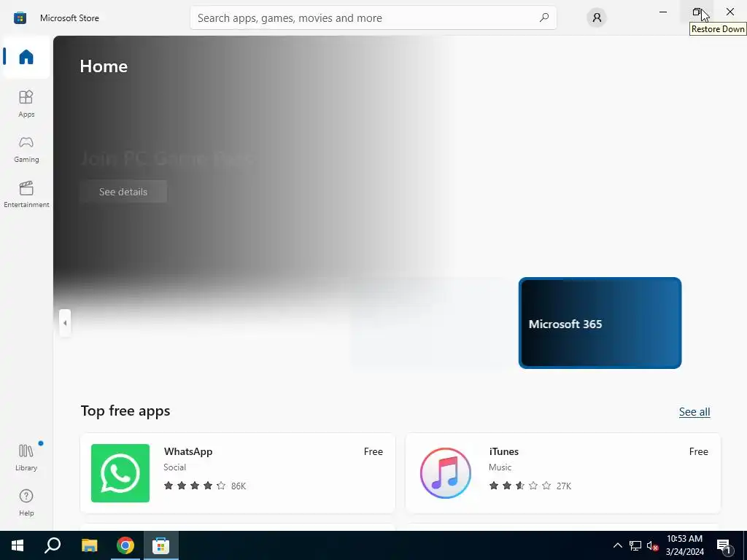Open the Apps section

26,104
